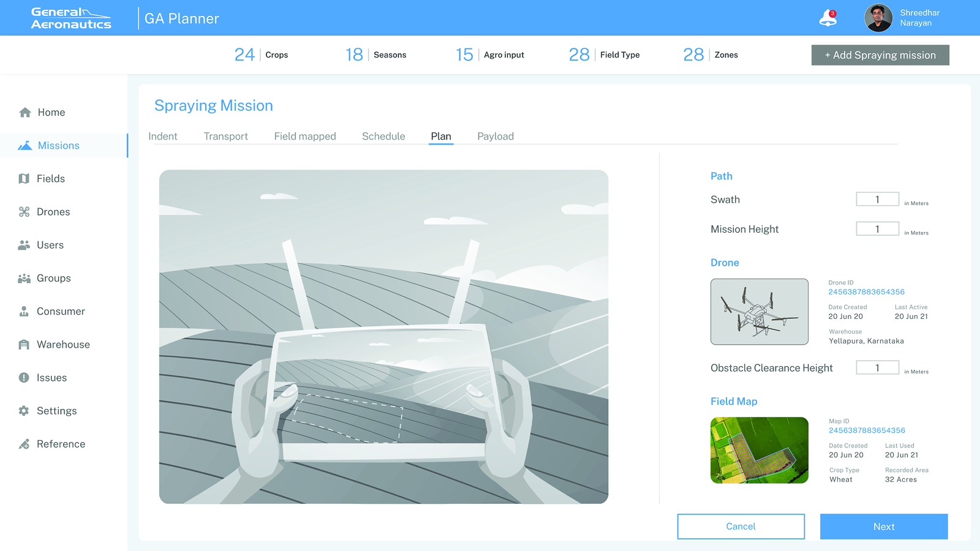The image size is (980, 551).
Task: Click the Add Spraying mission button
Action: point(880,54)
